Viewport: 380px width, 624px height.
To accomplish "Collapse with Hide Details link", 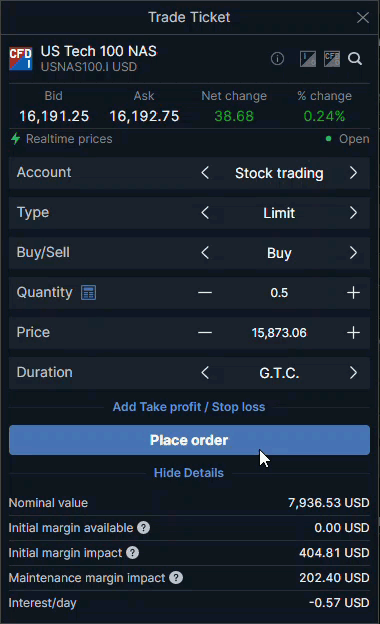I will (189, 473).
